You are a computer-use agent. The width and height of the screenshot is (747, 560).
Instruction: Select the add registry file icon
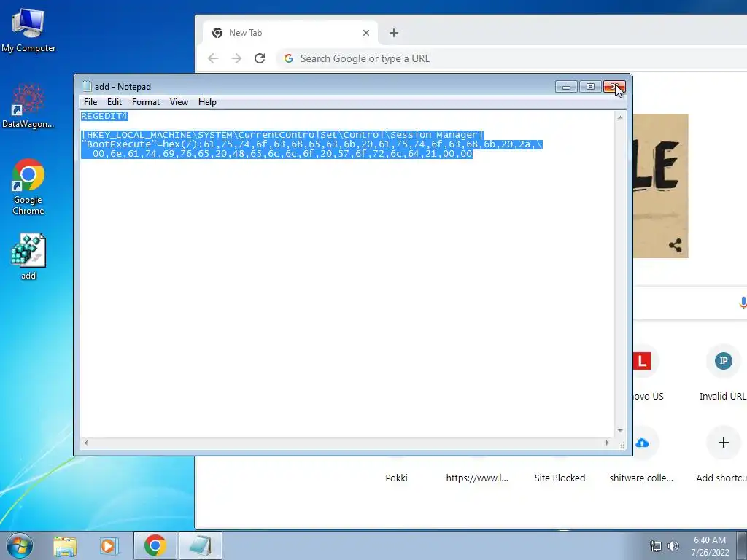(x=28, y=256)
